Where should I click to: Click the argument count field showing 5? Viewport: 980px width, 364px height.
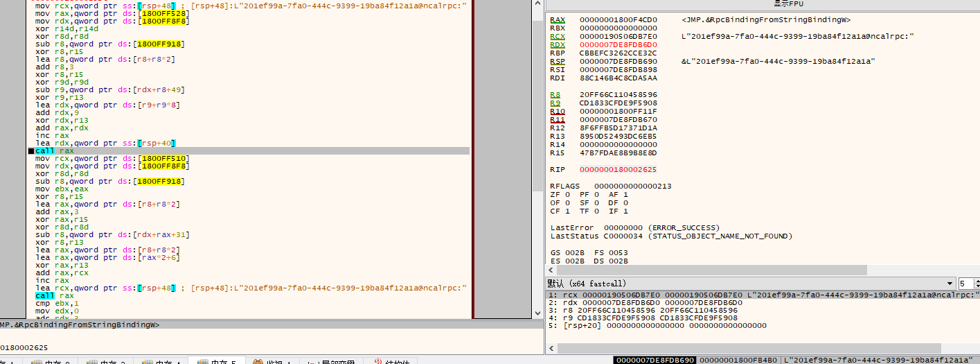coord(965,284)
